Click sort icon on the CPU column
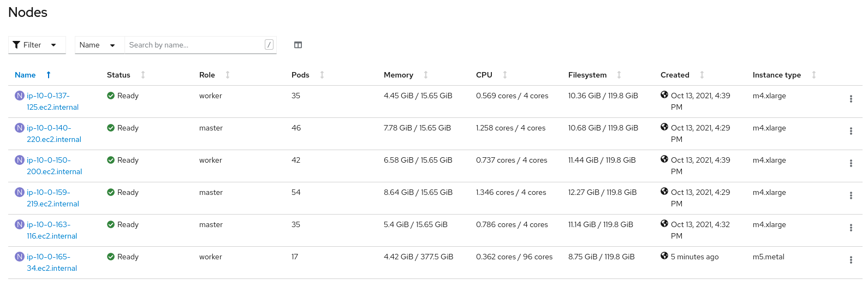This screenshot has width=868, height=291. click(505, 75)
